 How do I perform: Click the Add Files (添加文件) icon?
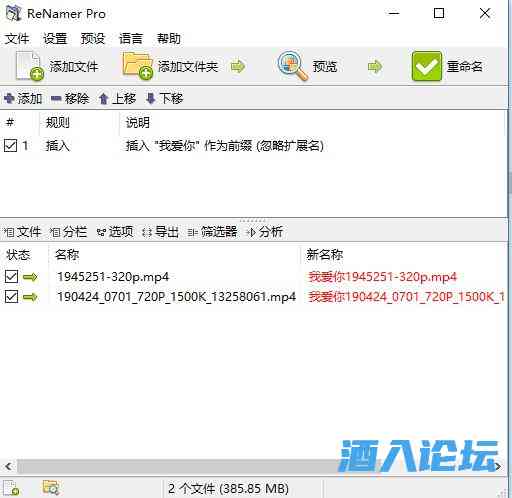click(29, 66)
